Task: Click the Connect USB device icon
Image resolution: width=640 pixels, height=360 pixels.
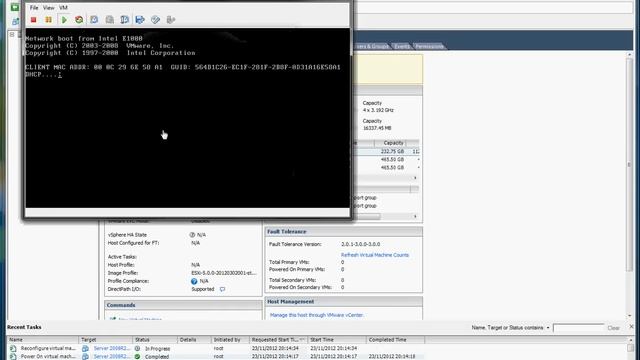Action: coord(171,20)
